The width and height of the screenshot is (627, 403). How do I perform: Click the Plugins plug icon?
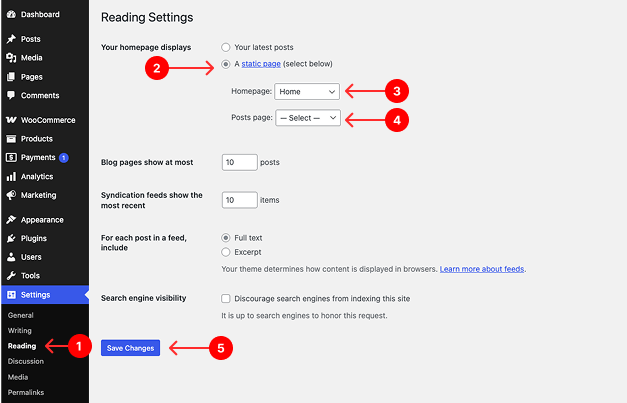click(x=10, y=238)
